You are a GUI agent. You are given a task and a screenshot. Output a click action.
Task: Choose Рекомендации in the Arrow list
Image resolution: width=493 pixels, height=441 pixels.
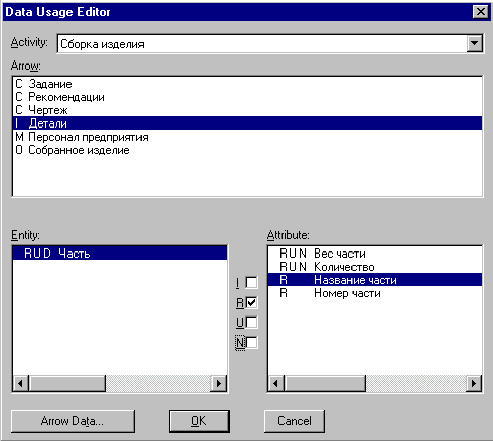247,97
